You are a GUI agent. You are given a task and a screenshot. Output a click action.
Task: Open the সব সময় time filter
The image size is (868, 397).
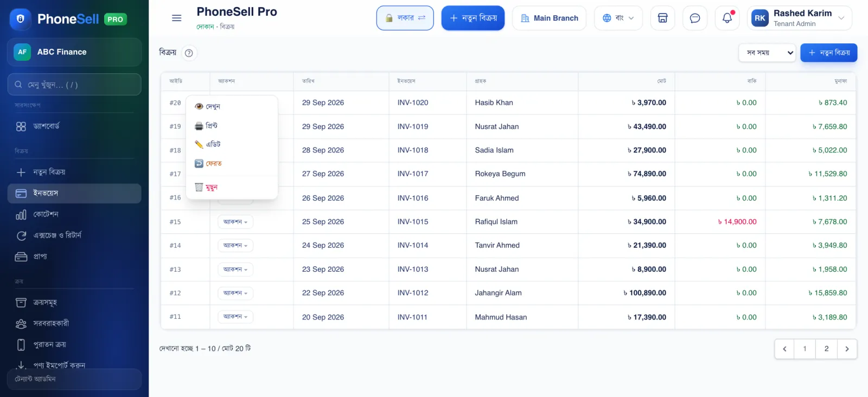pos(767,53)
